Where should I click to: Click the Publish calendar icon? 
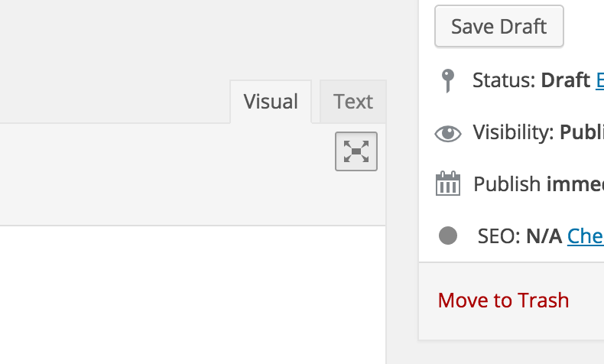pos(447,184)
